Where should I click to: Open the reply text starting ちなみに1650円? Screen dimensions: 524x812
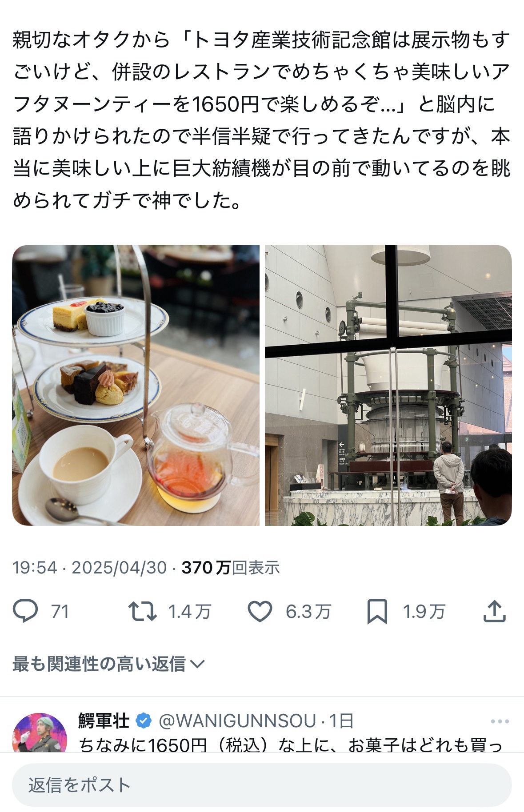291,744
